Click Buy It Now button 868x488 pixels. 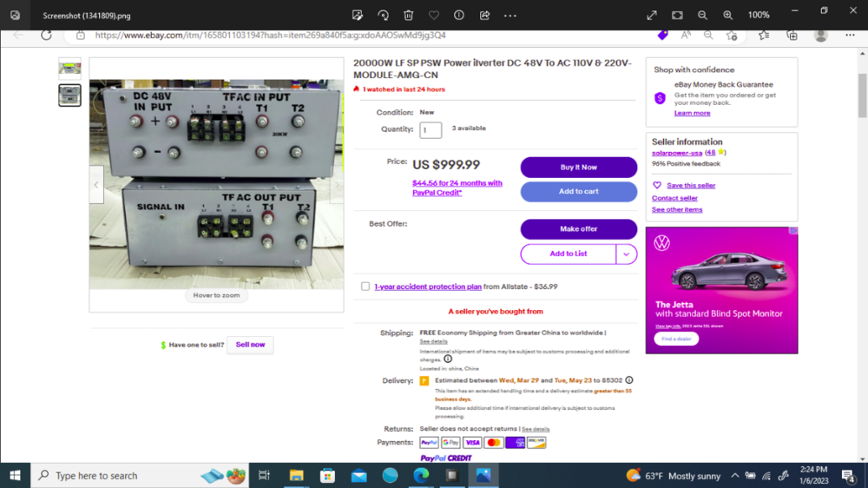578,168
